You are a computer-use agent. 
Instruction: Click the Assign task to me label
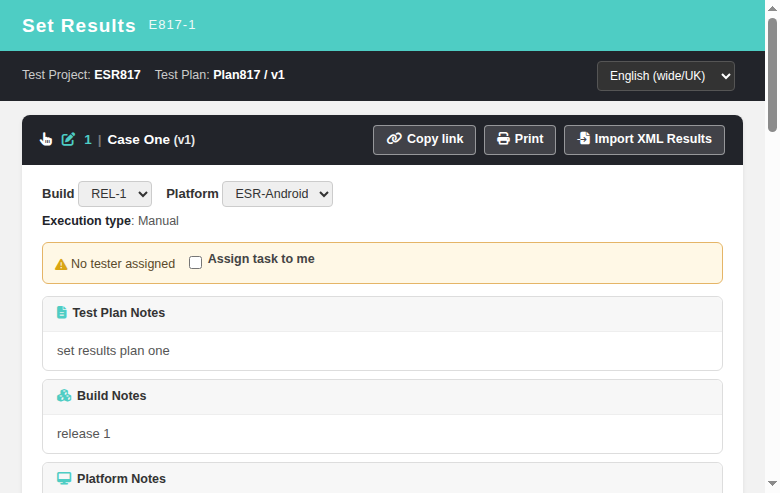(x=261, y=259)
